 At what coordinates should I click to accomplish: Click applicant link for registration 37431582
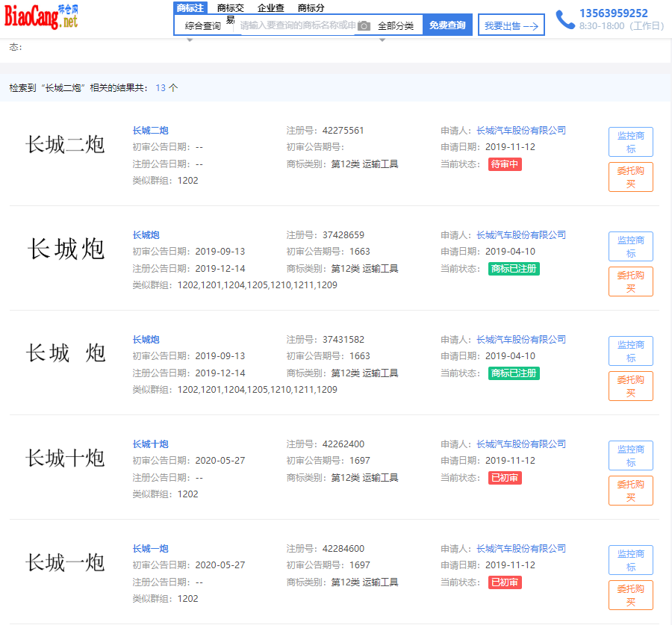(x=521, y=340)
